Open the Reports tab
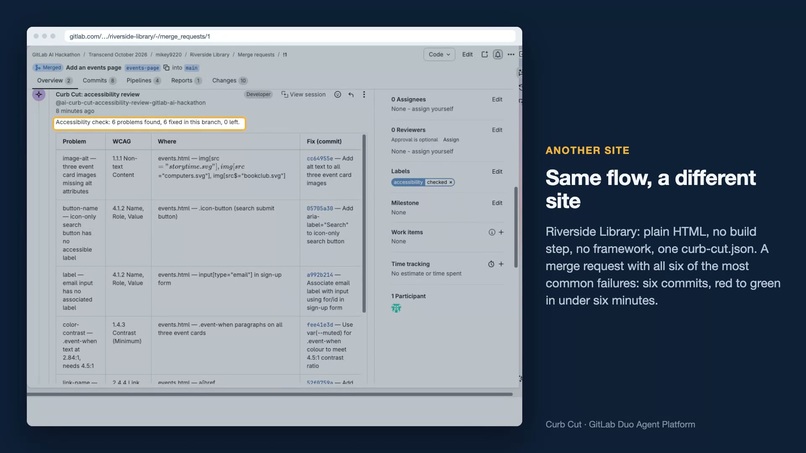This screenshot has height=453, width=806. 186,81
